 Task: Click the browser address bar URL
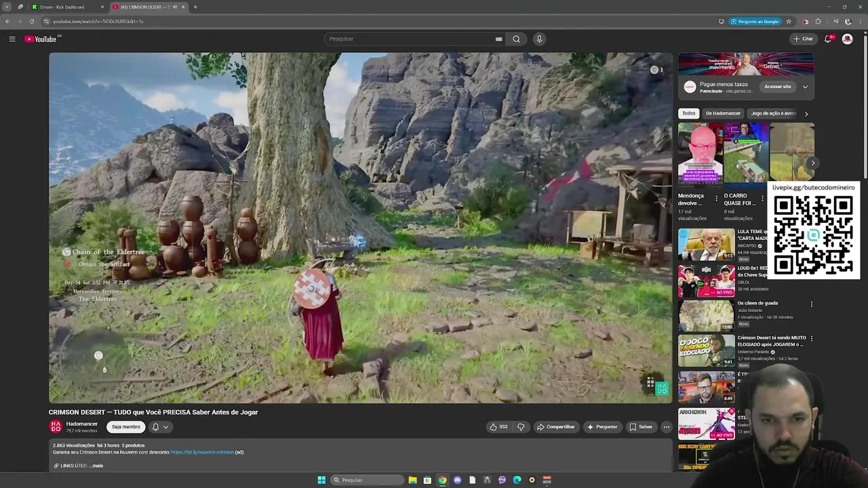(98, 21)
